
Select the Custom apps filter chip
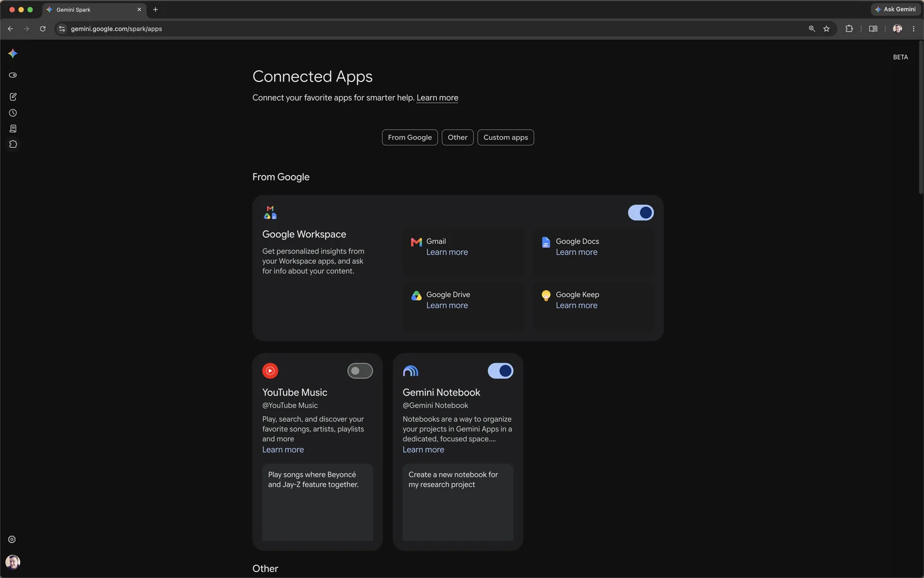point(506,137)
